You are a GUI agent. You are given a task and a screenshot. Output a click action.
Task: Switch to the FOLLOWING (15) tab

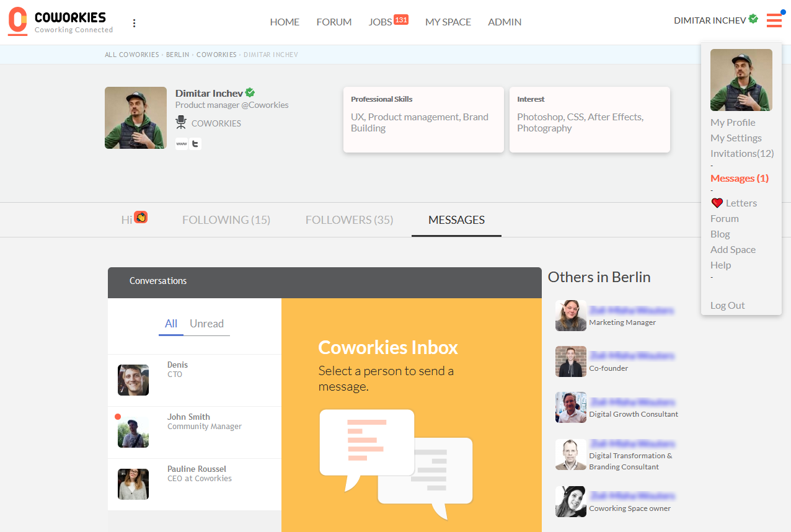point(226,219)
